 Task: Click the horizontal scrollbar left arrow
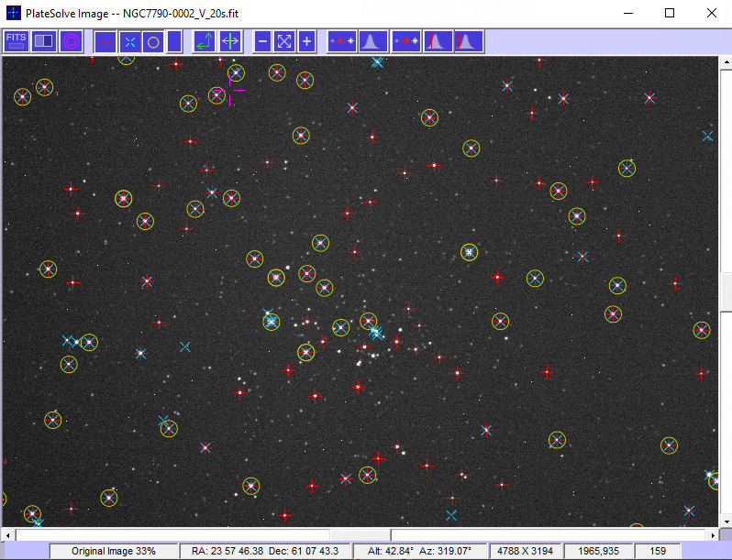pyautogui.click(x=8, y=534)
